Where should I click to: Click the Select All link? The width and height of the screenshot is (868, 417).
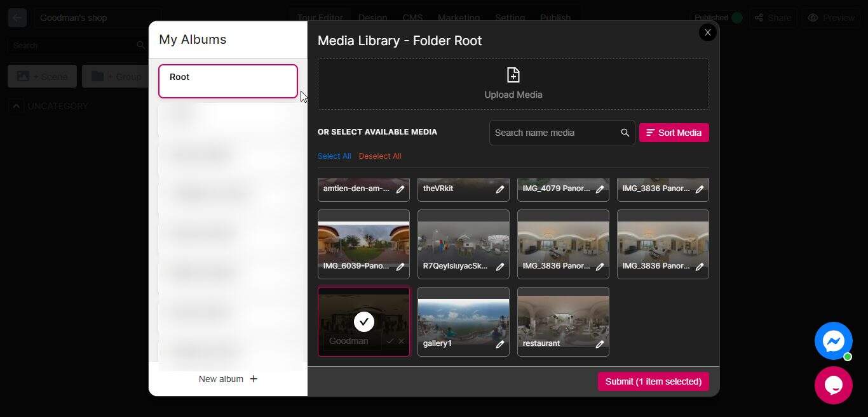point(334,156)
